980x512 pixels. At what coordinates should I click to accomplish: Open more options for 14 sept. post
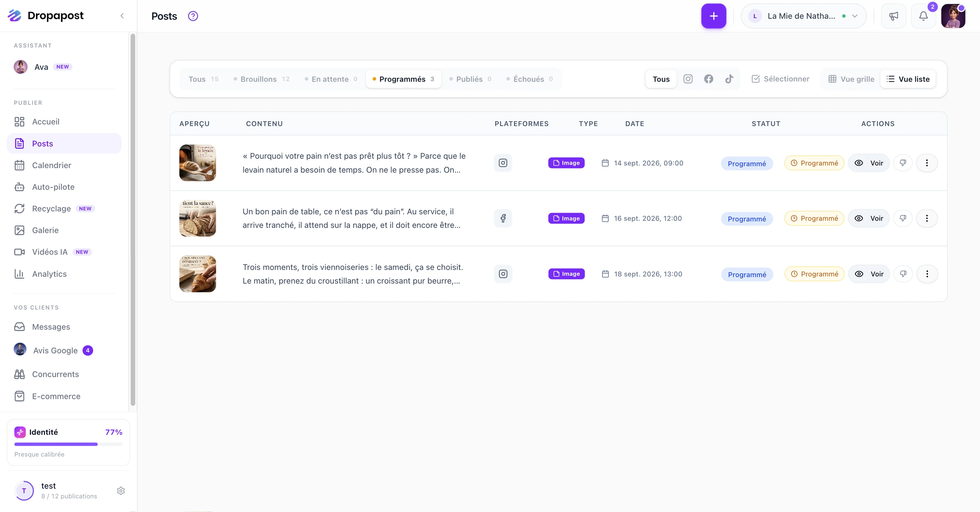point(927,163)
